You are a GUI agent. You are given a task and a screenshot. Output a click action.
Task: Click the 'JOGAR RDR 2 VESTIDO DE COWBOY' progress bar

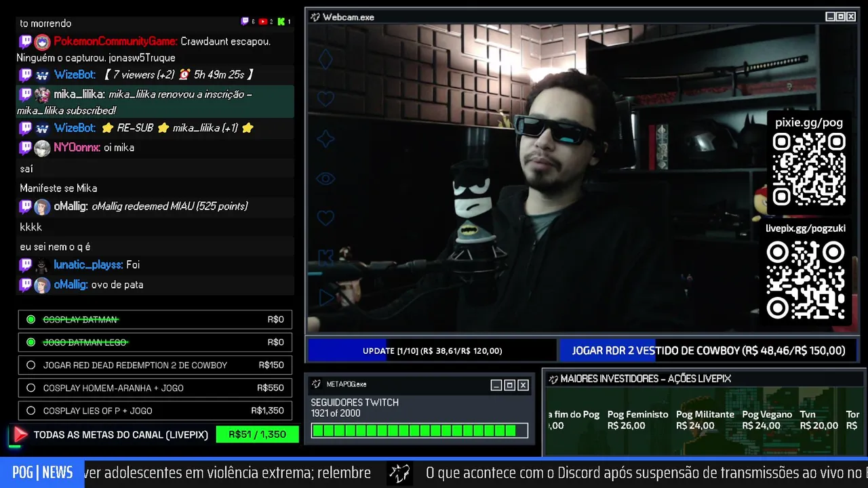pos(708,350)
